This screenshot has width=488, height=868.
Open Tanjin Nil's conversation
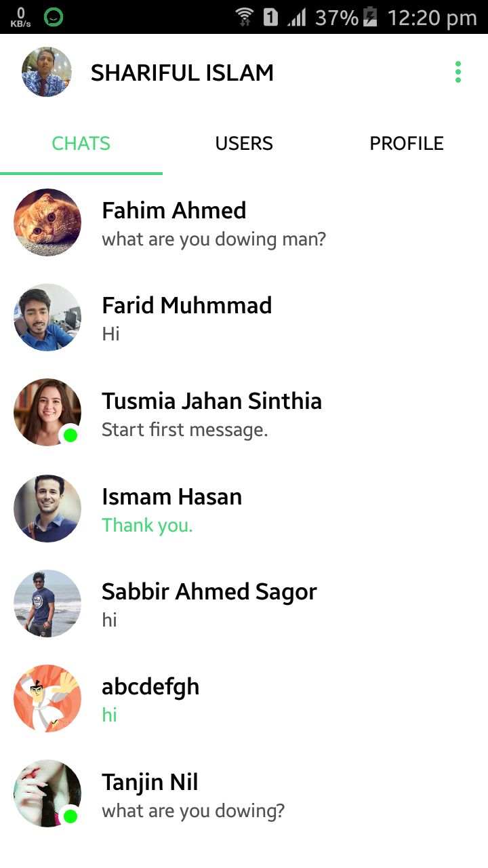point(271,795)
